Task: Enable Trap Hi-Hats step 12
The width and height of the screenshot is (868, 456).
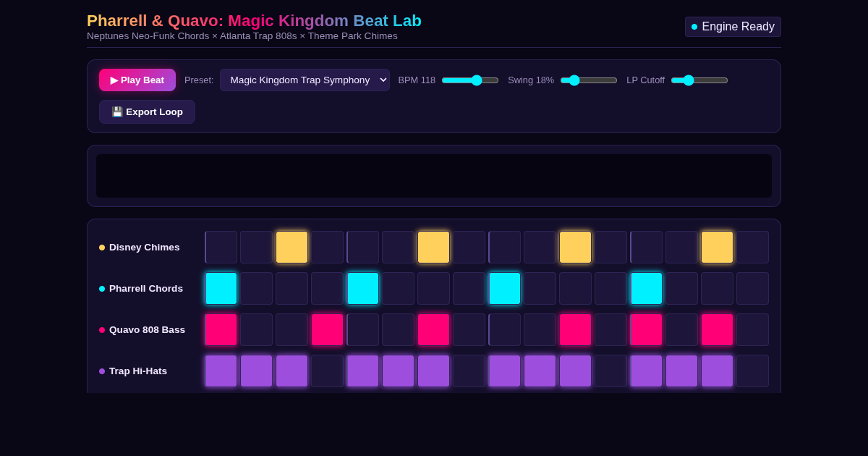Action: [611, 371]
